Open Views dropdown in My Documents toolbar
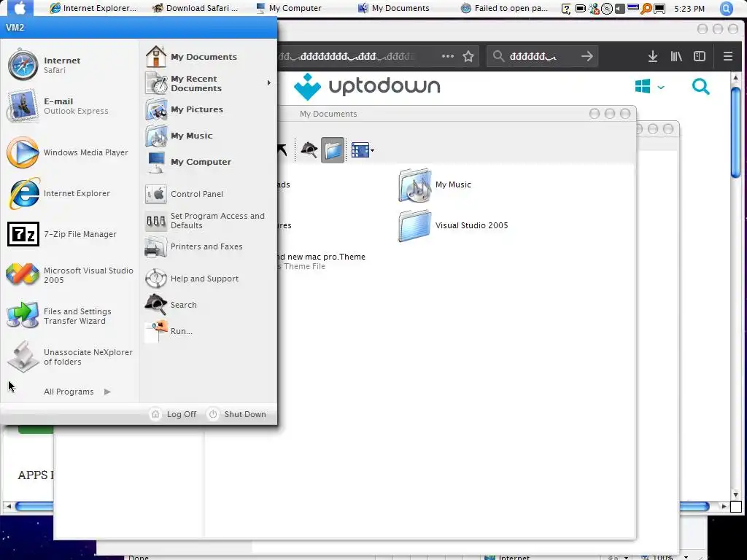Viewport: 747px width, 560px height. (x=363, y=150)
